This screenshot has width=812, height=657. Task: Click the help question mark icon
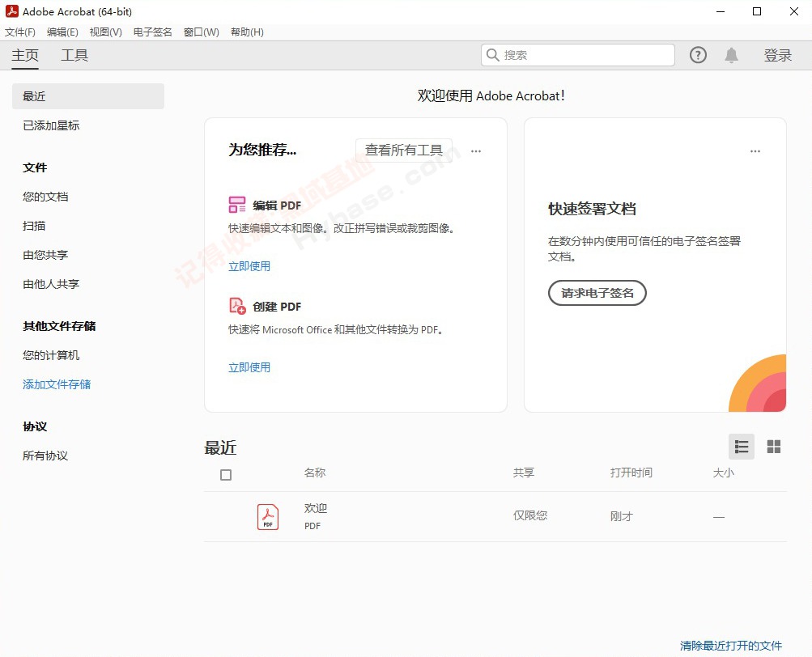[x=698, y=55]
